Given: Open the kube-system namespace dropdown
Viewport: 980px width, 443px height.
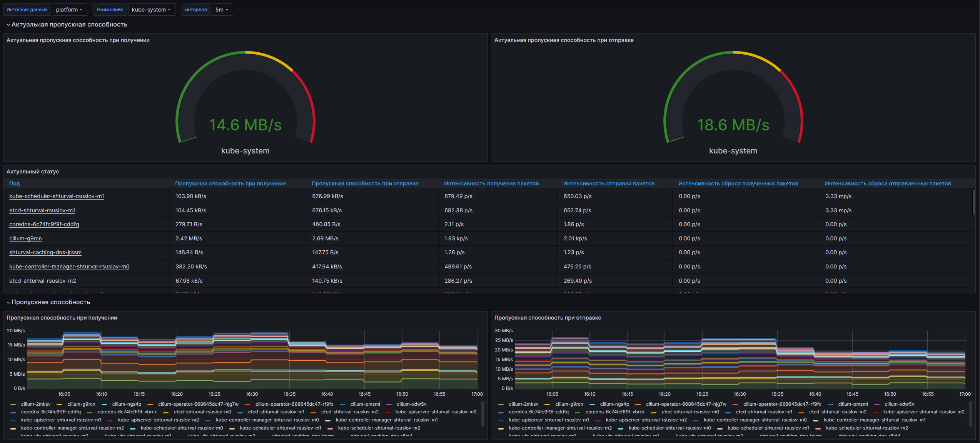Looking at the screenshot, I should click(x=151, y=10).
